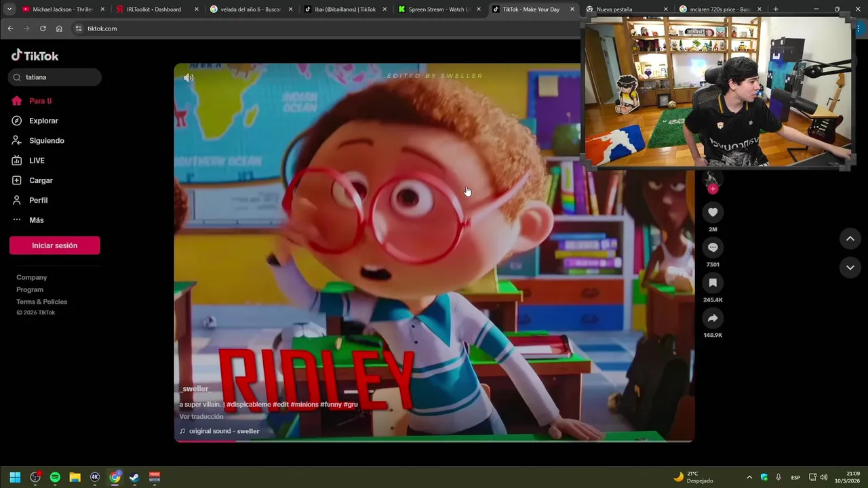The width and height of the screenshot is (868, 488).
Task: Open Spotify from the taskbar
Action: (55, 477)
